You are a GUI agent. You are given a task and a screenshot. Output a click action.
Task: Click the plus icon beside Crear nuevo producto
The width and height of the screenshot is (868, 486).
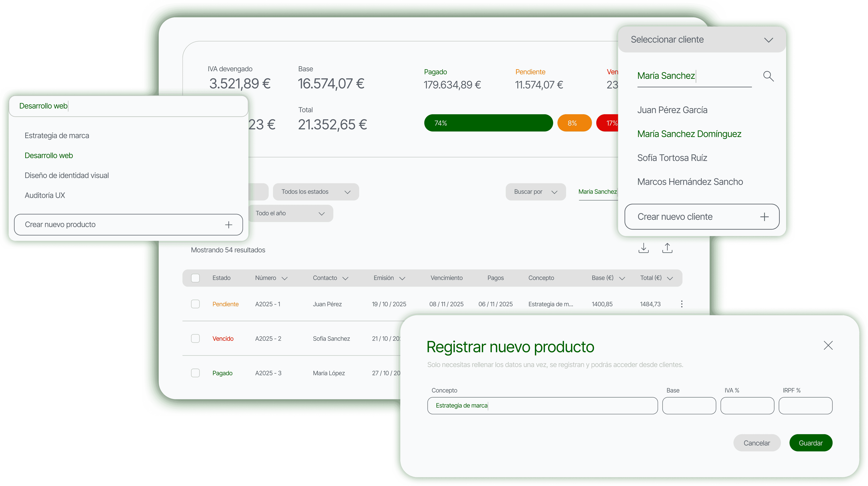point(229,224)
